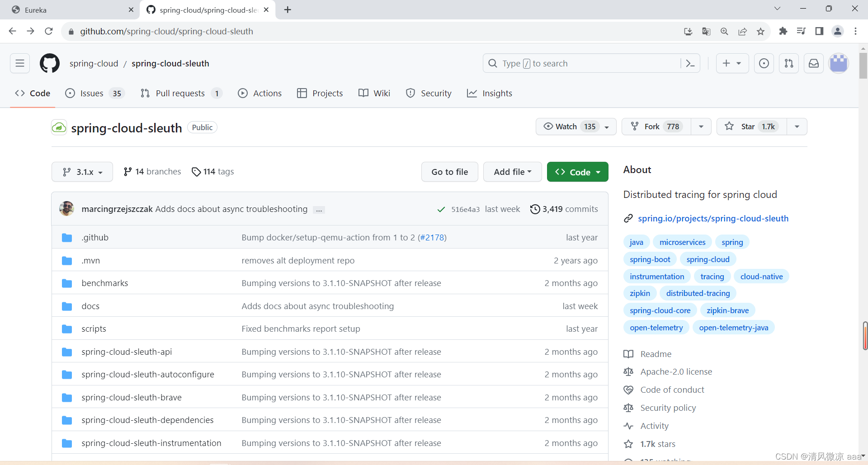Open the 14 branches link
The image size is (868, 465).
point(152,172)
